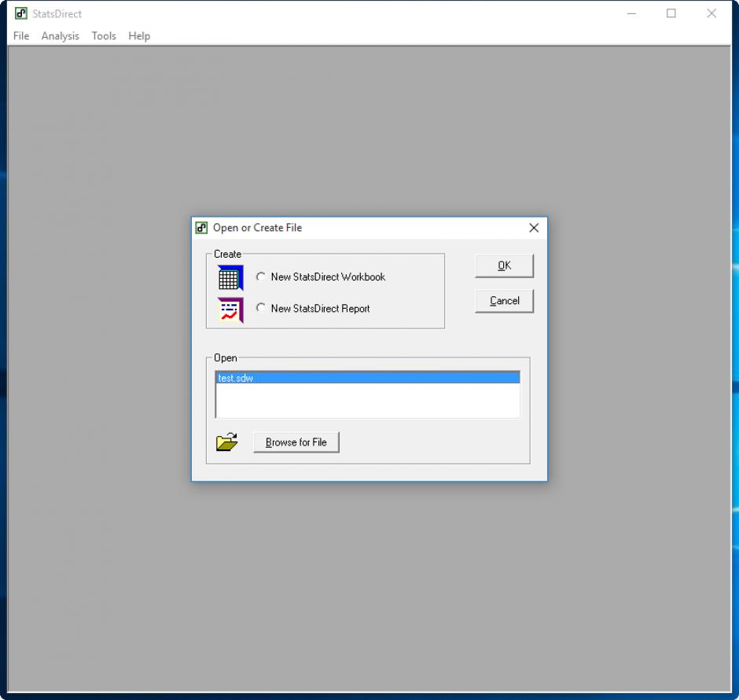Click the StatsDirect logo in main title bar
Viewport: 739px width, 700px height.
(20, 13)
